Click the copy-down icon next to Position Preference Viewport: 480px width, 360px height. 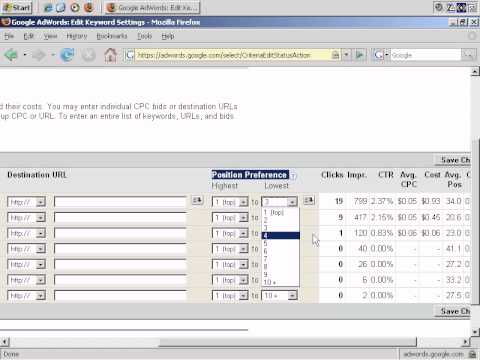pyautogui.click(x=309, y=200)
